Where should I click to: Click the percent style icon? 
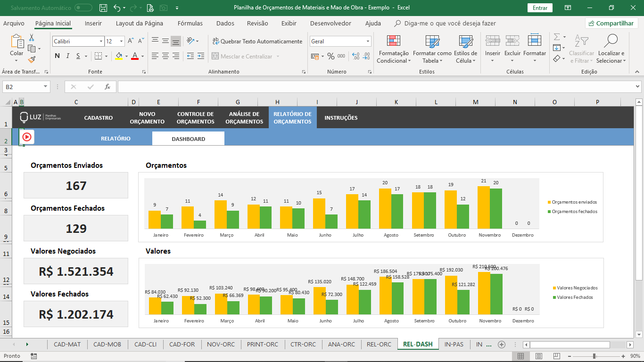click(331, 56)
